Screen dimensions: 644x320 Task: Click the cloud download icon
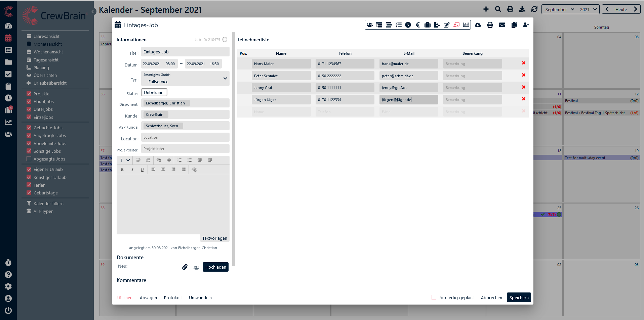[x=478, y=25]
